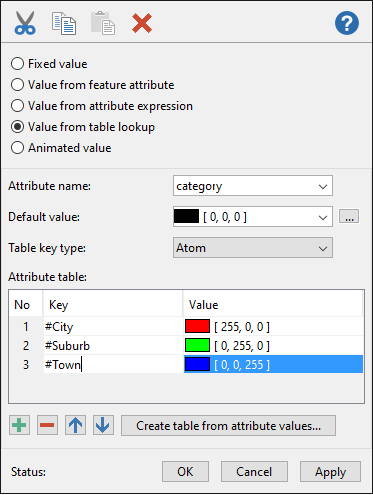Click the Copy icon in toolbar
Screen dimensions: 373x495
click(x=64, y=23)
